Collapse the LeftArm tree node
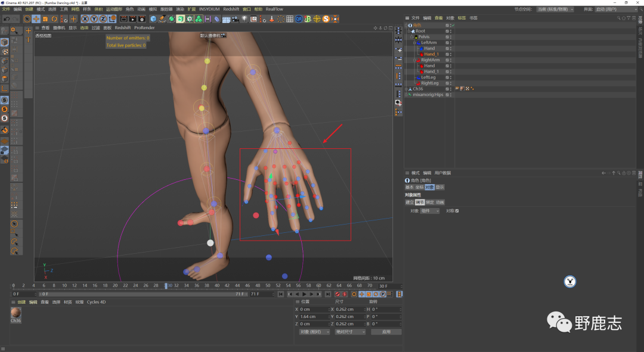The height and width of the screenshot is (352, 644). (x=414, y=43)
